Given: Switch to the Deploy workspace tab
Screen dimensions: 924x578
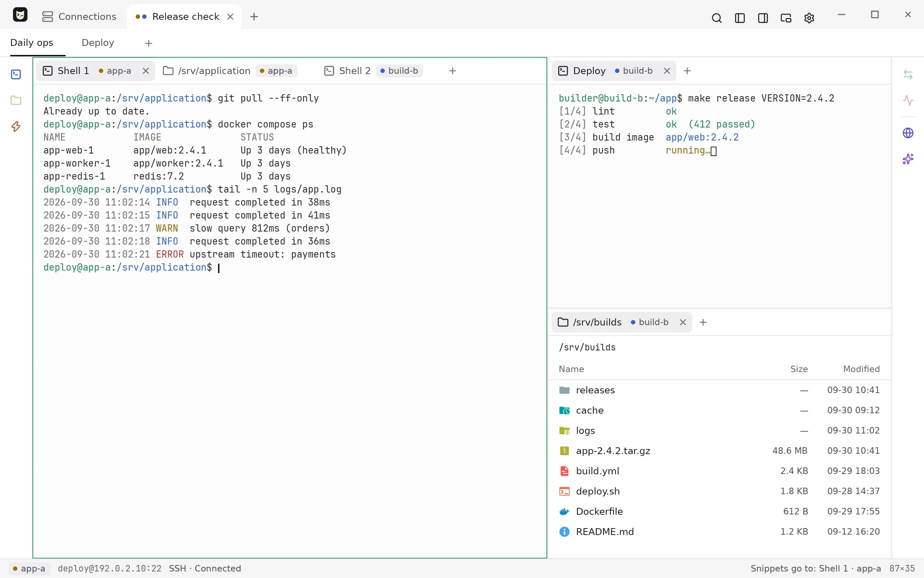Looking at the screenshot, I should pyautogui.click(x=98, y=43).
